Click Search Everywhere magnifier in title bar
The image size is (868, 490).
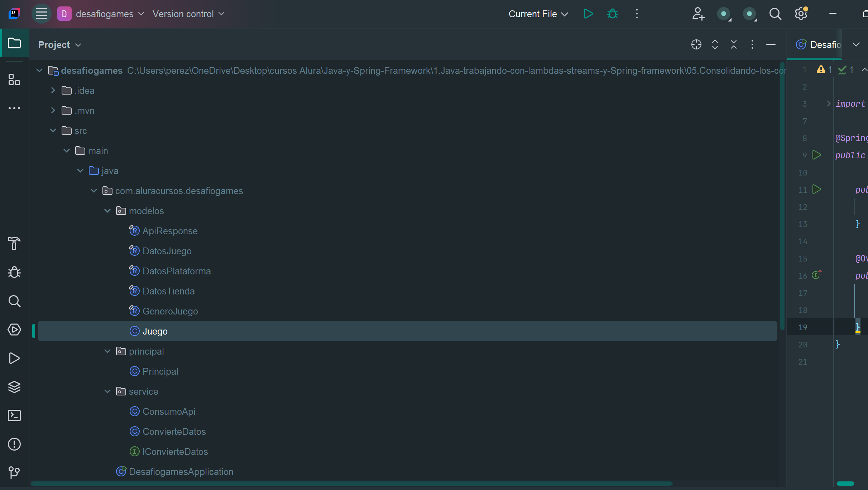(775, 14)
